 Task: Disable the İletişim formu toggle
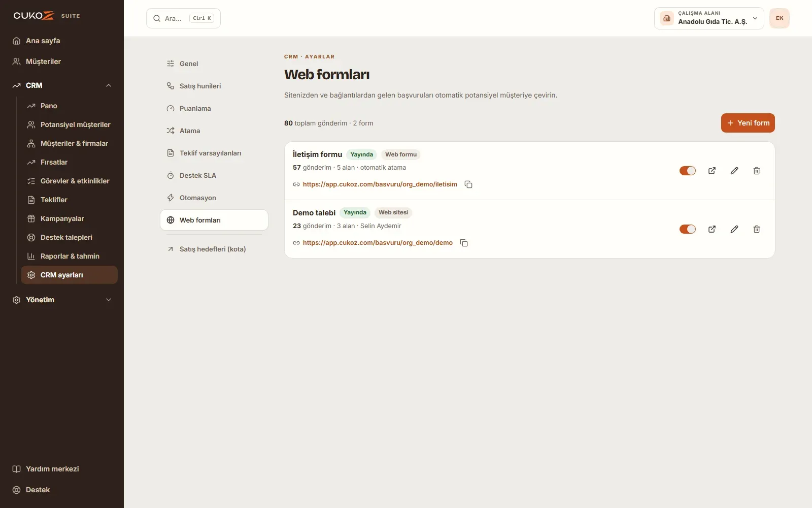pos(688,171)
